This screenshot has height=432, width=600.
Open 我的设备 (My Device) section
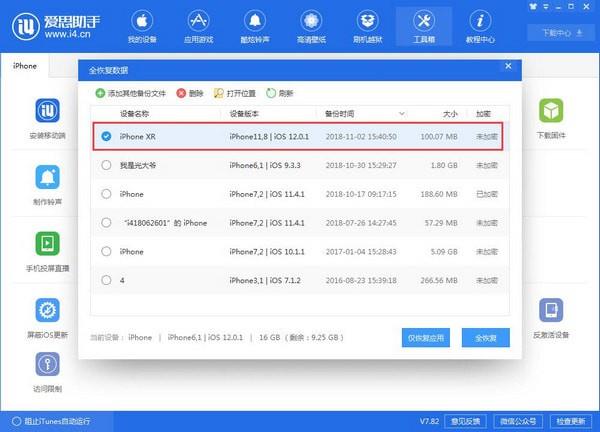[142, 27]
